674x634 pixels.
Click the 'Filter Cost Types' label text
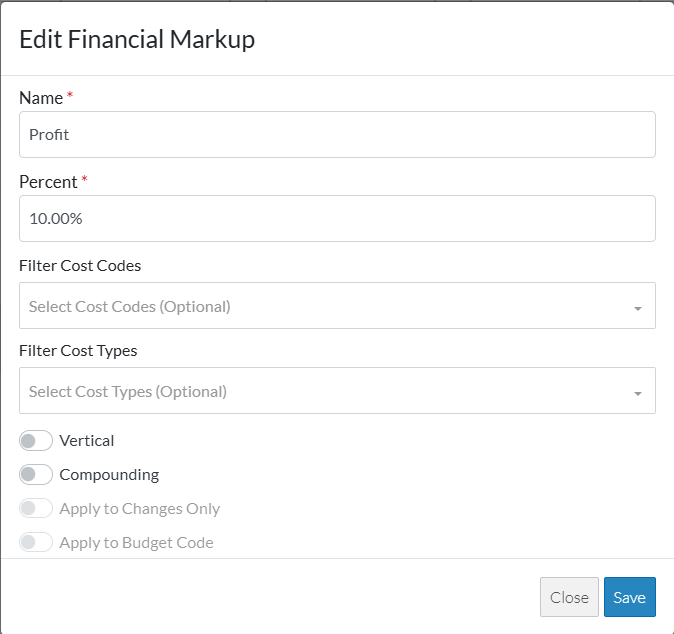(x=78, y=351)
